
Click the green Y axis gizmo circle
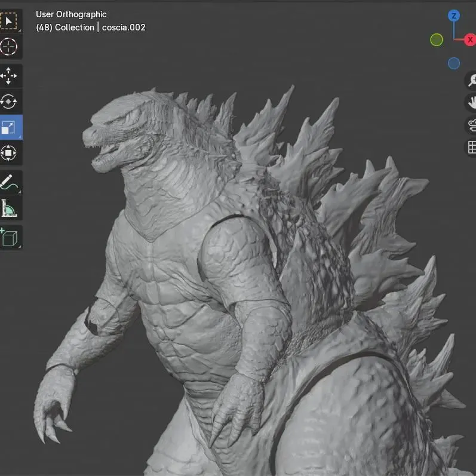click(437, 40)
